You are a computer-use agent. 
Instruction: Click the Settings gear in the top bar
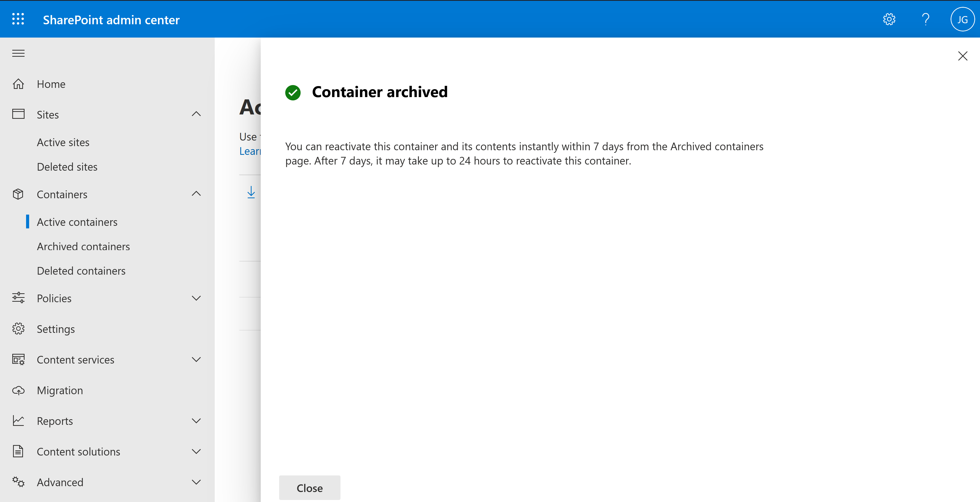tap(889, 19)
